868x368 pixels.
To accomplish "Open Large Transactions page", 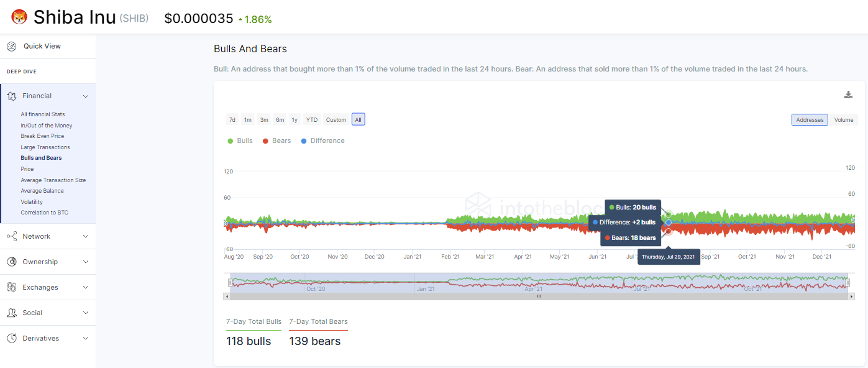I will (x=45, y=147).
